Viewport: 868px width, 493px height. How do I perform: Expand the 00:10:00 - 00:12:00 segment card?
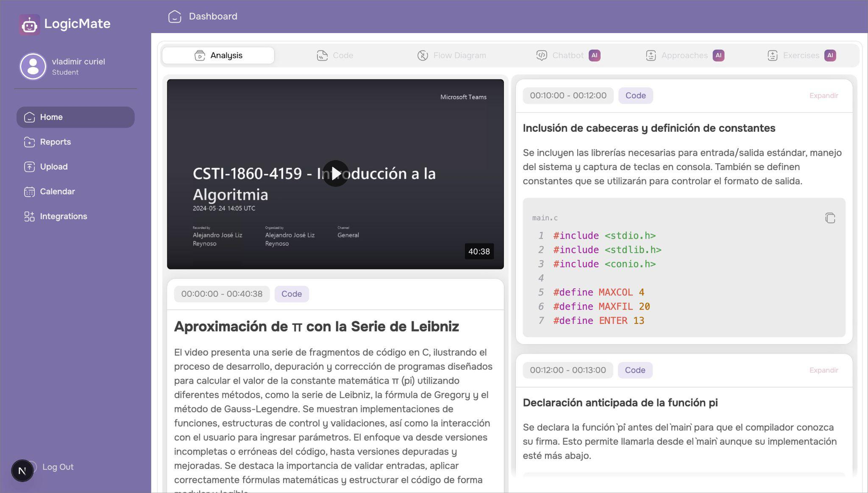click(824, 95)
